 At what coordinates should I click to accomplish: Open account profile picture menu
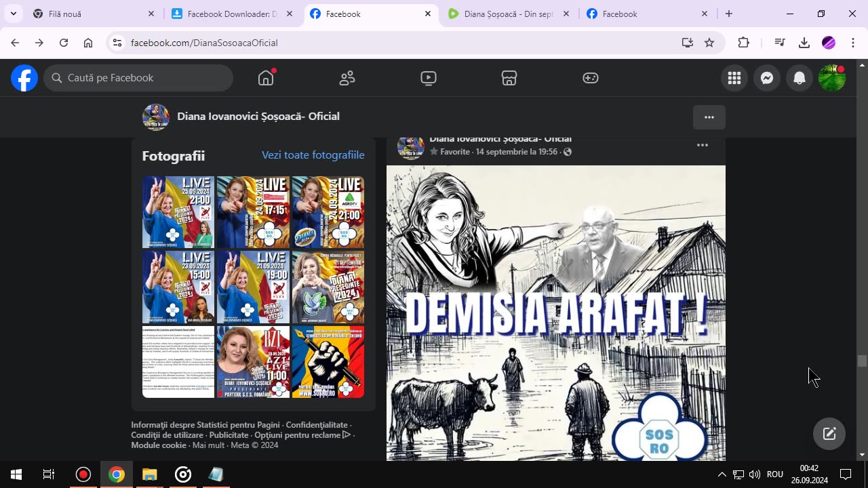tap(832, 78)
